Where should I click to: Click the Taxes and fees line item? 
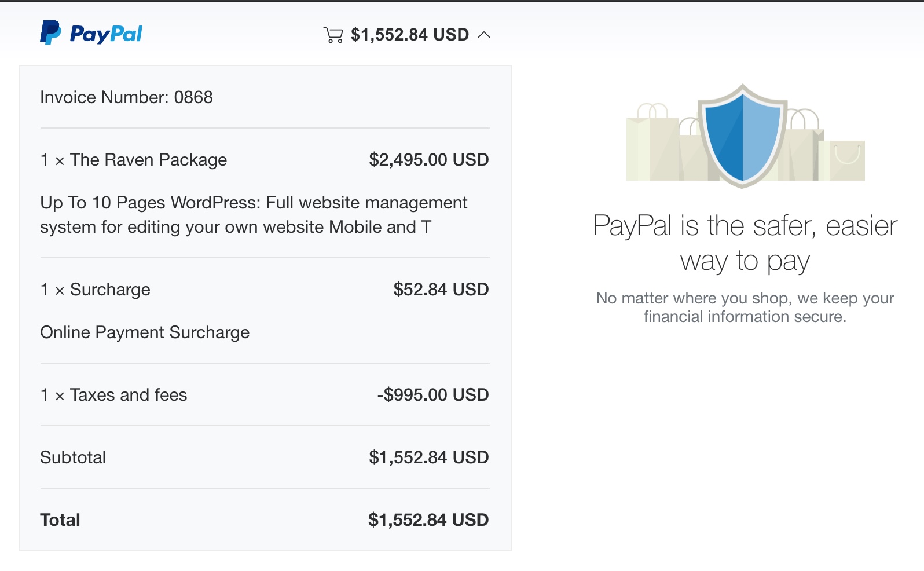pos(114,395)
